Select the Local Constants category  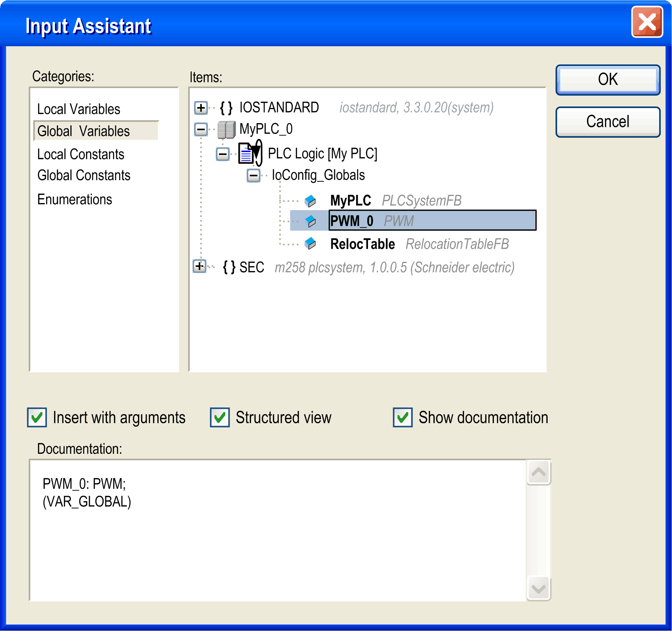81,154
